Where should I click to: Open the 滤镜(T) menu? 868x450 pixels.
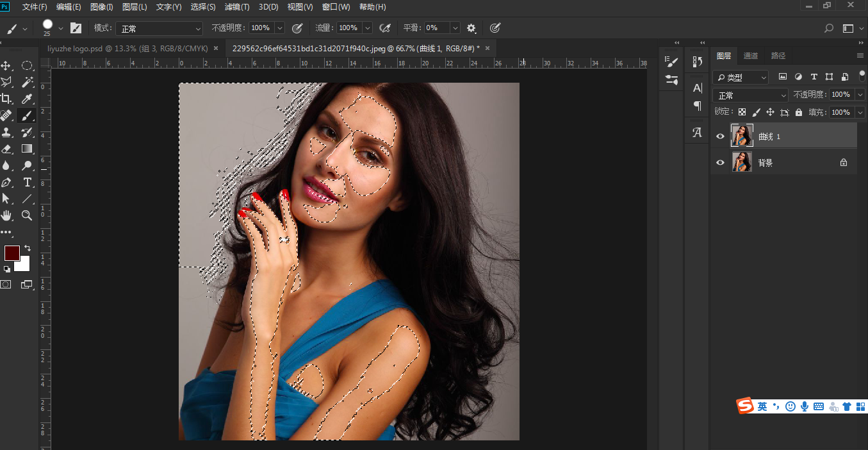click(237, 7)
